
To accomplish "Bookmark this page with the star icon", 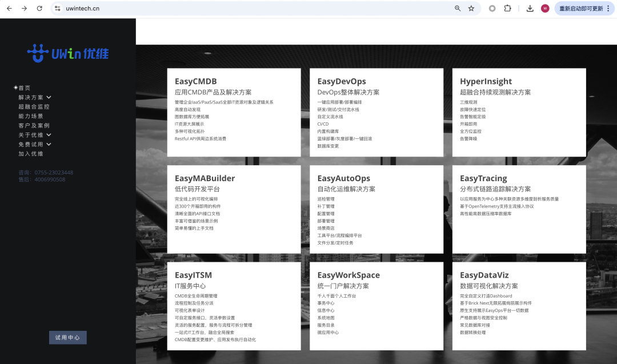I will point(471,8).
